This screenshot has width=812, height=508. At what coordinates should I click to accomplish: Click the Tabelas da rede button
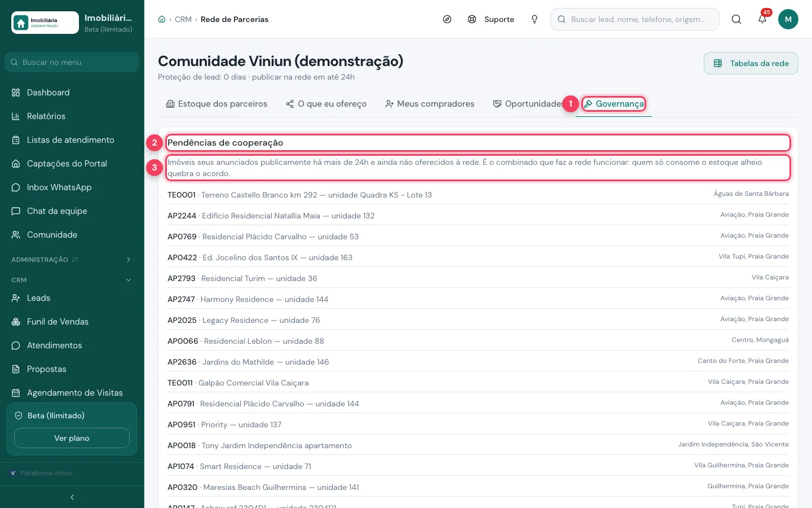tap(751, 63)
